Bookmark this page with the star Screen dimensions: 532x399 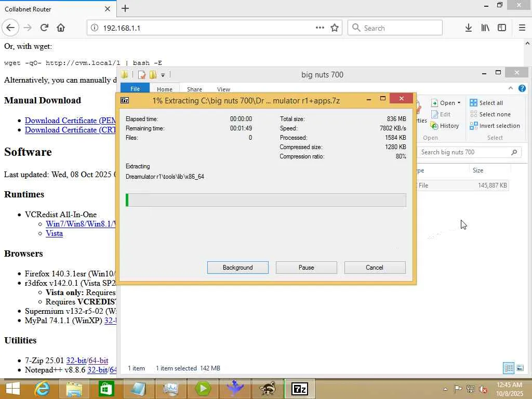335,28
